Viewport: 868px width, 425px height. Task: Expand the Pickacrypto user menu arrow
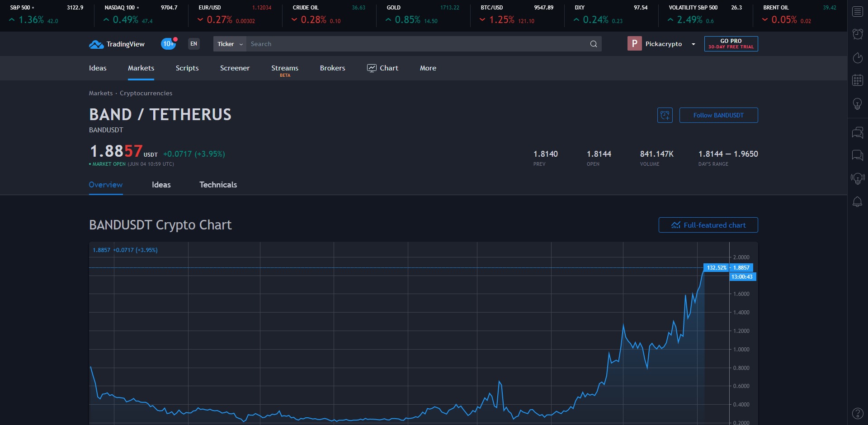point(693,44)
